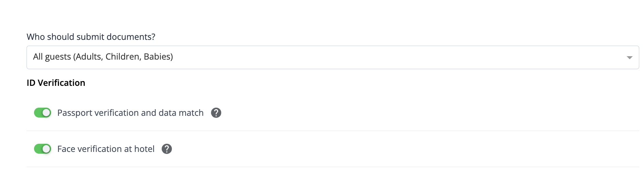Click the dropdown arrow in the guests selector
Viewport: 644px width, 171px height.
click(x=629, y=58)
